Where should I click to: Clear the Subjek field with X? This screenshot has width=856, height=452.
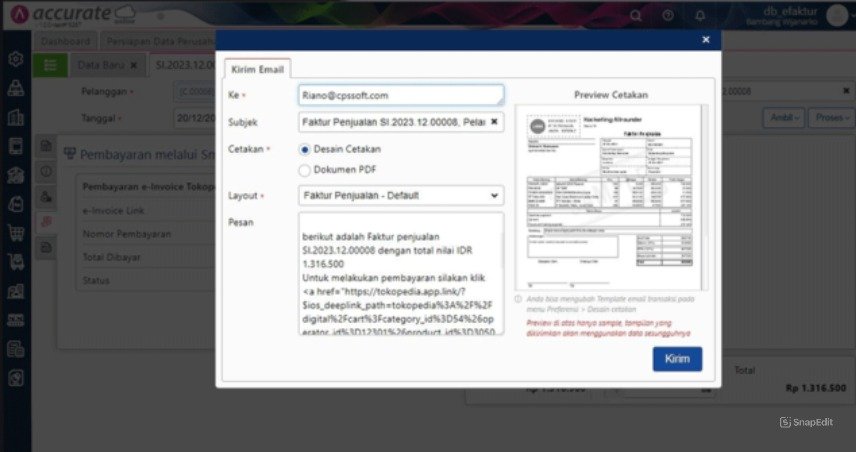click(x=494, y=122)
